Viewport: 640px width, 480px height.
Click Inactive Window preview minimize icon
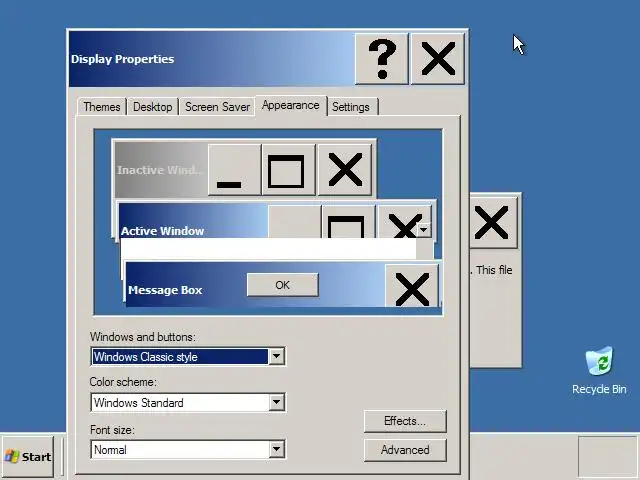(234, 169)
